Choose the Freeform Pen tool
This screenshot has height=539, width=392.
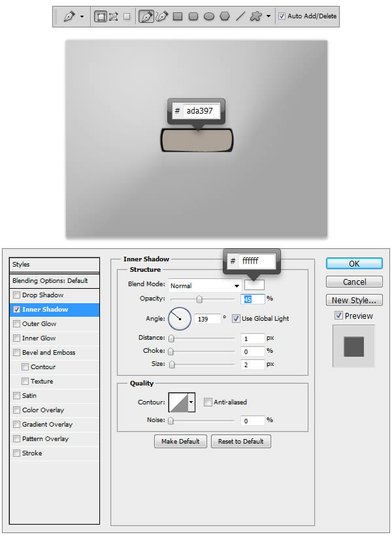click(x=161, y=16)
